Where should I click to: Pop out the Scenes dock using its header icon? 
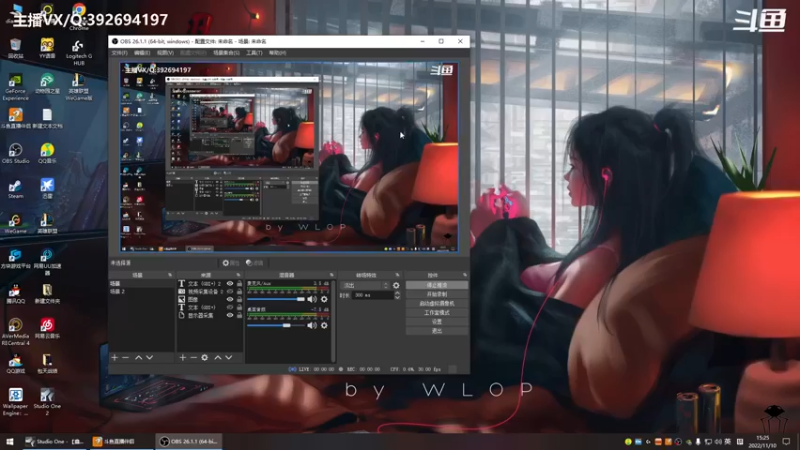[170, 275]
